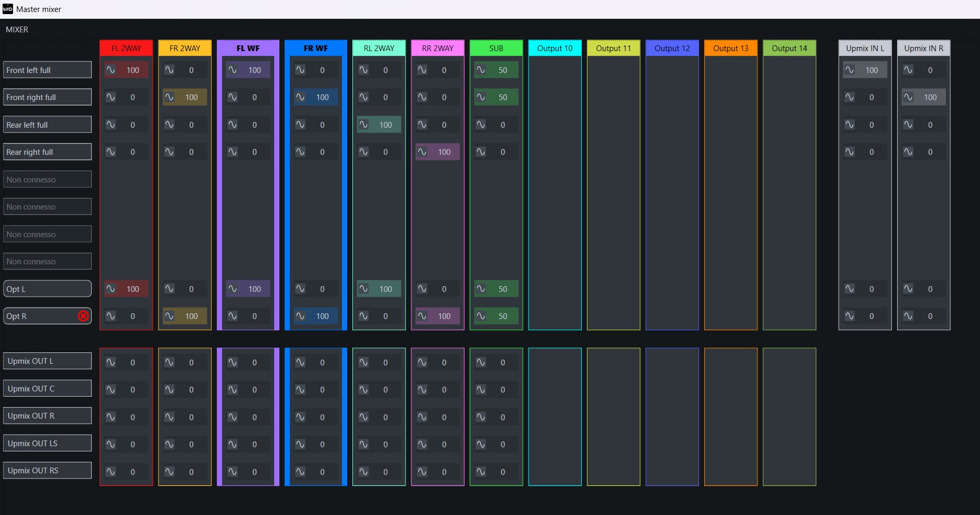980x515 pixels.
Task: Select the FL WF output channel header
Action: 248,48
